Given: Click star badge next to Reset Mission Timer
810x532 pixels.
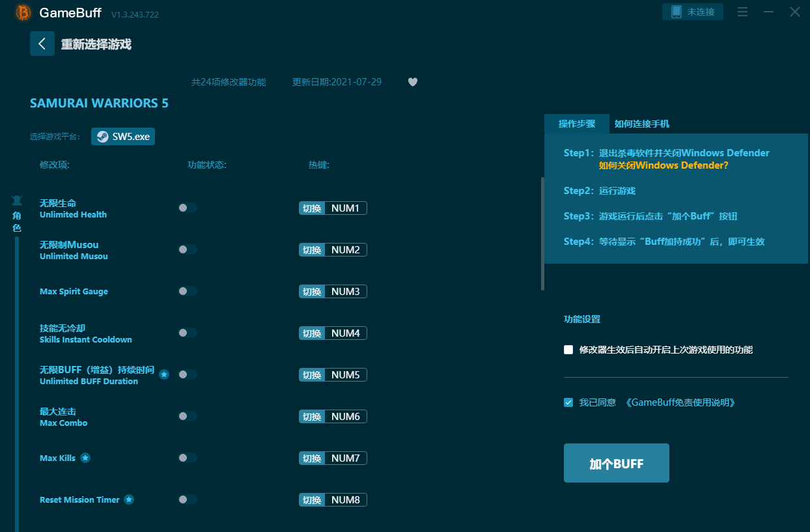Looking at the screenshot, I should click(129, 499).
